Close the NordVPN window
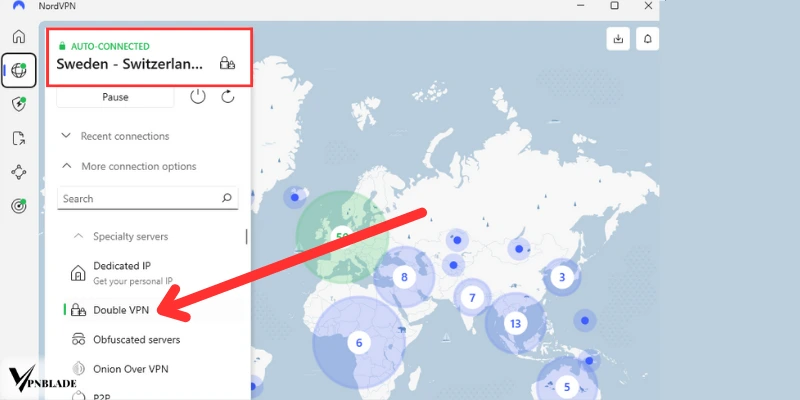Image resolution: width=800 pixels, height=400 pixels. [x=648, y=6]
